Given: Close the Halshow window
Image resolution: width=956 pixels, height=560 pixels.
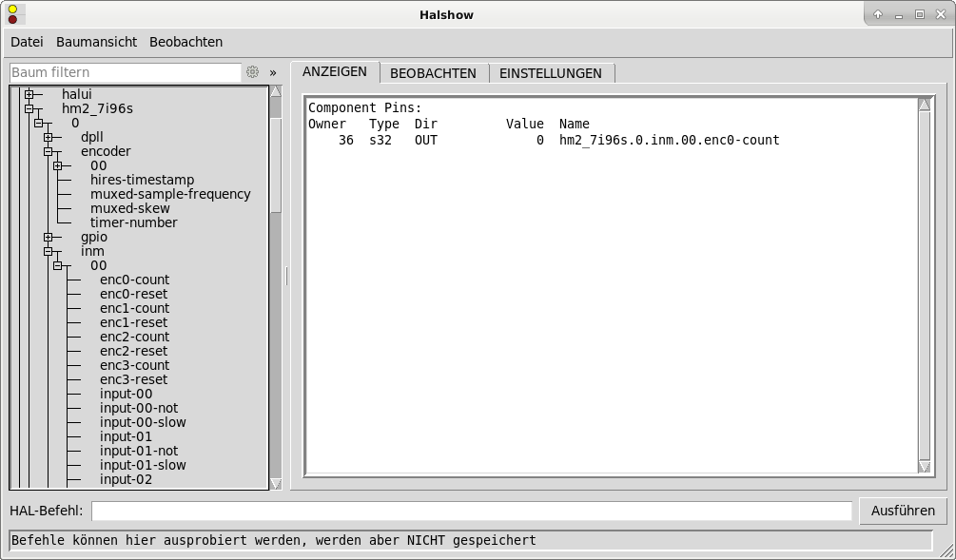Looking at the screenshot, I should coord(941,14).
